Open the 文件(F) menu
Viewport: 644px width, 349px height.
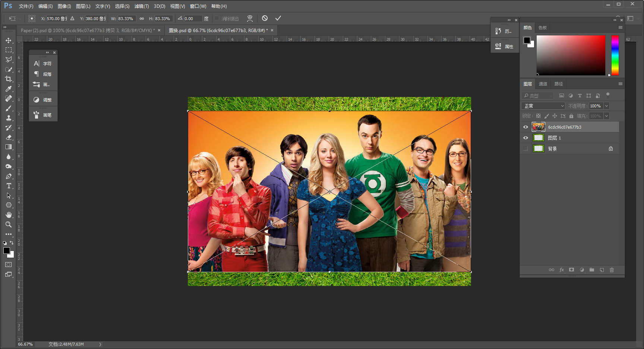26,6
